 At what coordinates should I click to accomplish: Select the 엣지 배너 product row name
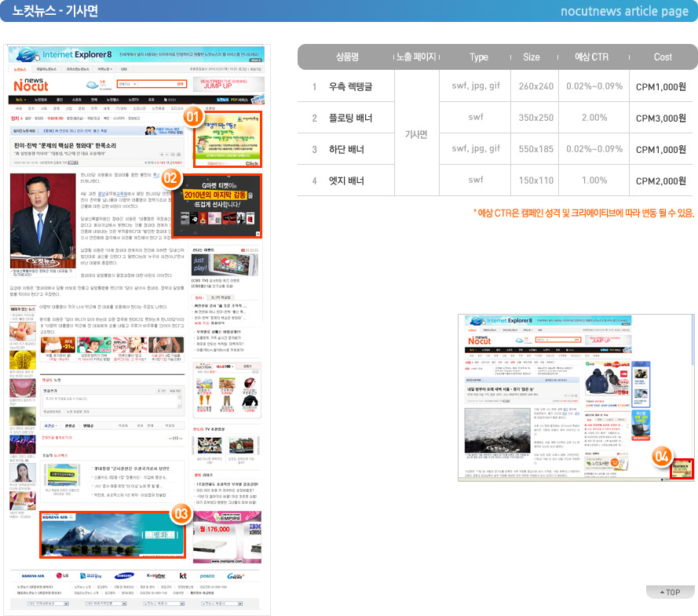click(x=346, y=180)
